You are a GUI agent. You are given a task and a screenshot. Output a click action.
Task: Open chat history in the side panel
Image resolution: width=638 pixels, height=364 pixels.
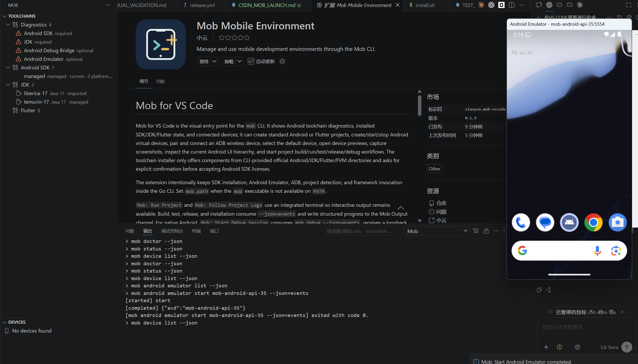[619, 17]
